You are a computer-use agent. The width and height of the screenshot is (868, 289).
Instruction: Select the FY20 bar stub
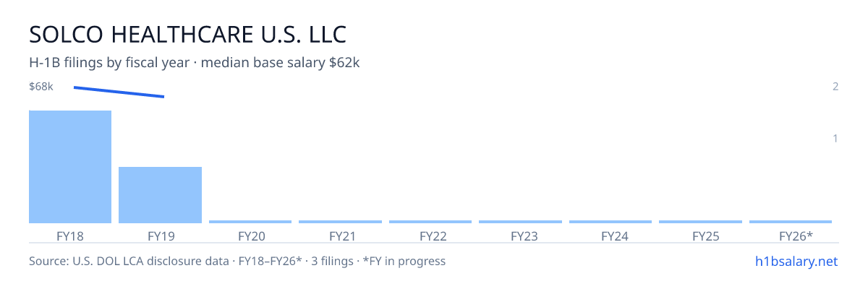(250, 222)
